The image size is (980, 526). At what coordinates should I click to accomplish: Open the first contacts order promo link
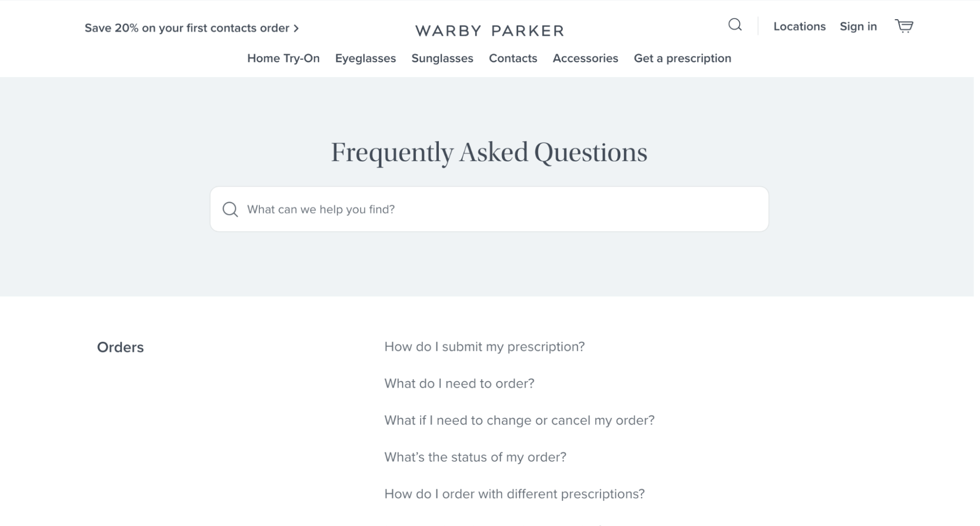point(187,28)
